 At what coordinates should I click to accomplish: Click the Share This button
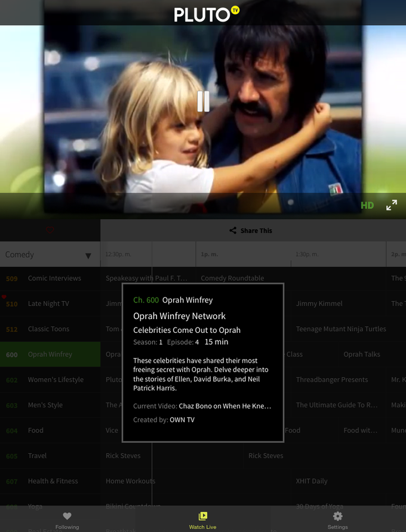[251, 230]
